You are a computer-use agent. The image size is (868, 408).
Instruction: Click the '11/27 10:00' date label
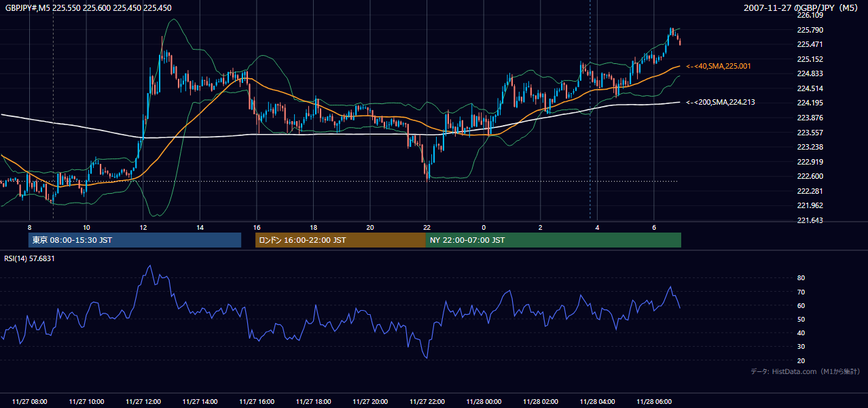pyautogui.click(x=86, y=402)
